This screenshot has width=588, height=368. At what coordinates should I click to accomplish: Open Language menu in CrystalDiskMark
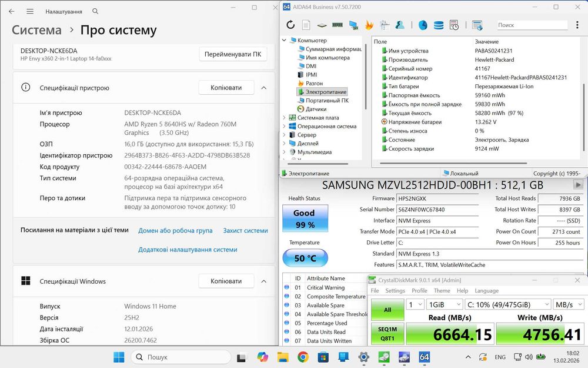486,291
